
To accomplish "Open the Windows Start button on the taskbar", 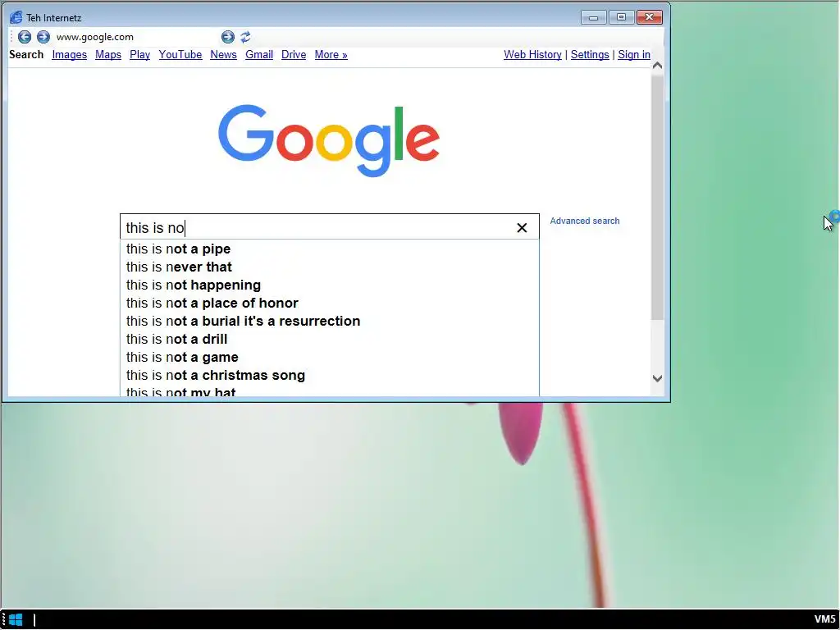I will (16, 620).
